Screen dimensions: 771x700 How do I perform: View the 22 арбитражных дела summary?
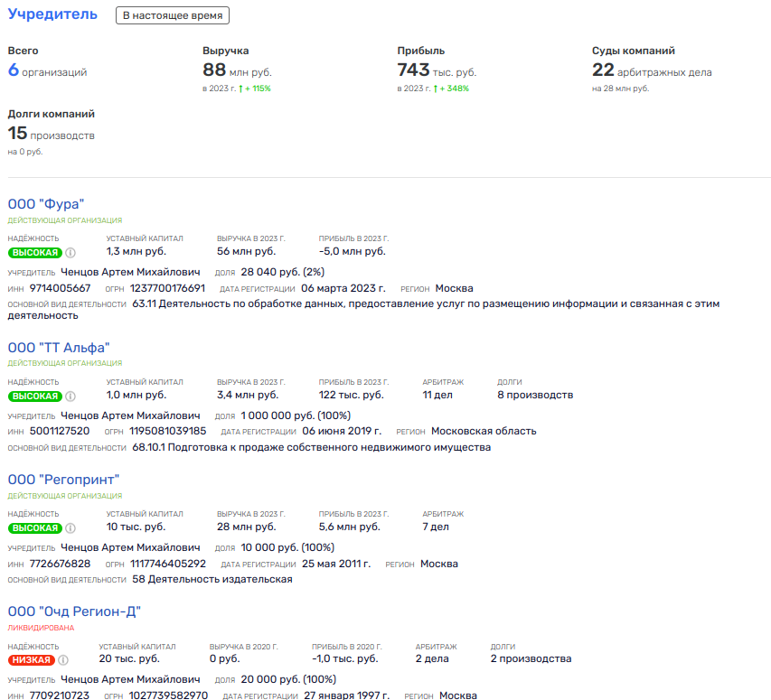click(652, 71)
